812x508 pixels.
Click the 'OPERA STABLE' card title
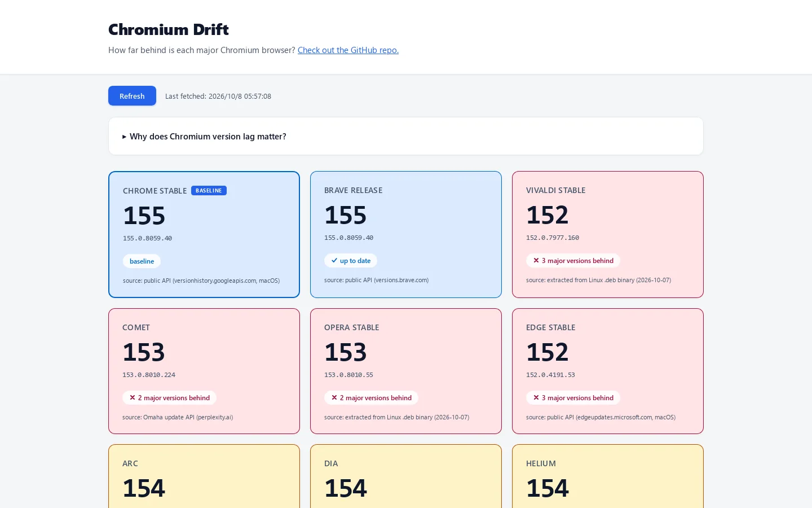click(351, 327)
